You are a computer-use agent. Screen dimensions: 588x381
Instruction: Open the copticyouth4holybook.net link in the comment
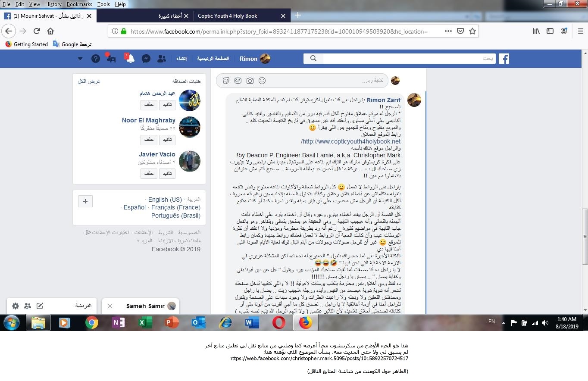[350, 141]
